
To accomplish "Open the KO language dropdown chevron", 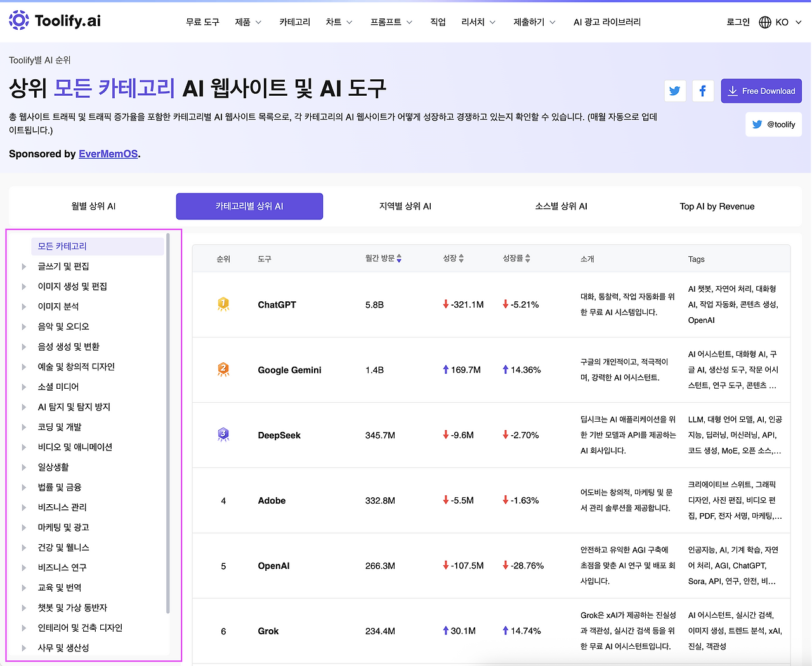I will pyautogui.click(x=799, y=22).
